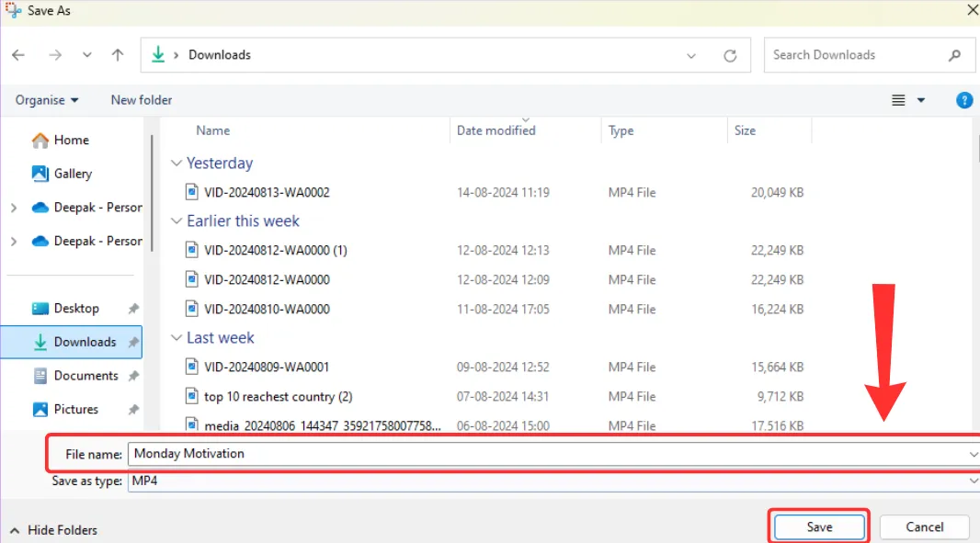This screenshot has width=980, height=543.
Task: Collapse the Yesterday group
Action: coord(177,164)
